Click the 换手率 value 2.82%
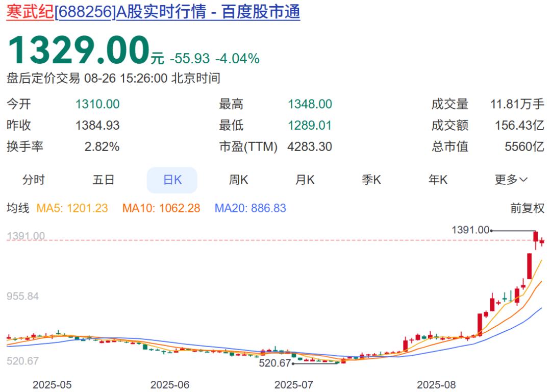 click(102, 146)
